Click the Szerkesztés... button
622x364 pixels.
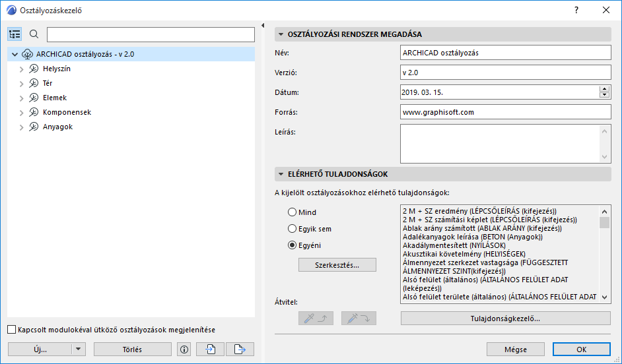tap(337, 265)
